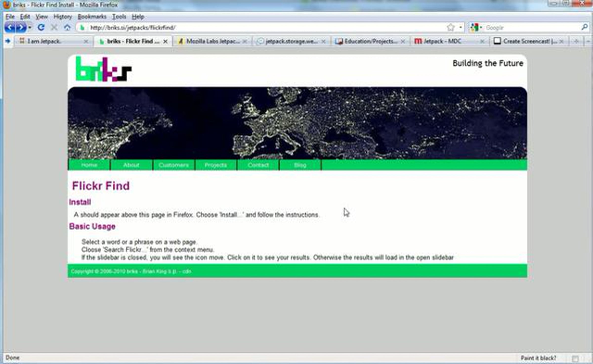Click the line 'Select a word or a phrase on a web page.'
The image size is (593, 364).
pos(139,242)
